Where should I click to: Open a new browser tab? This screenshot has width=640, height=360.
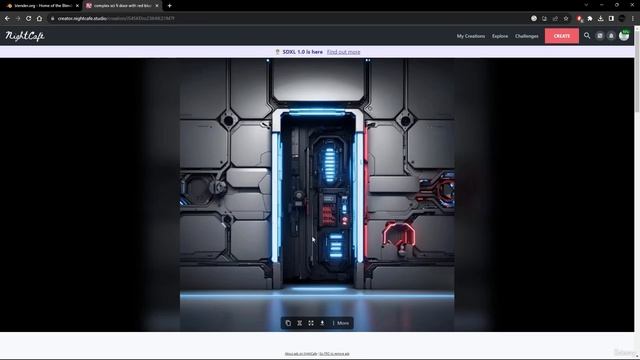point(169,6)
